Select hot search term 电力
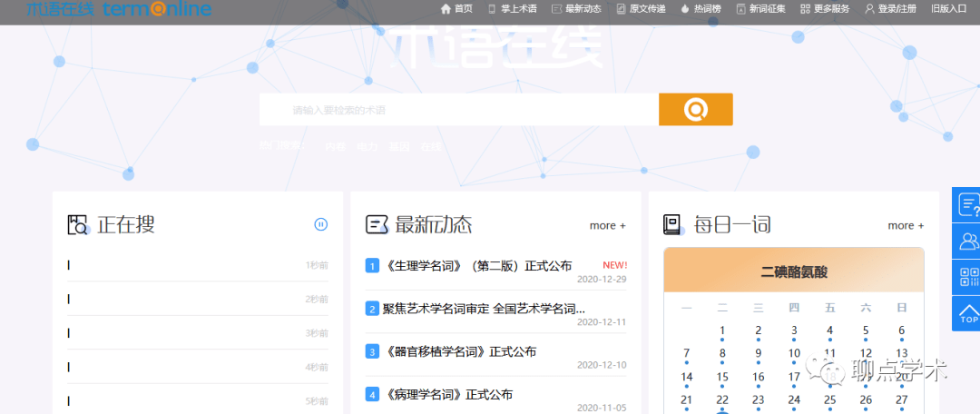This screenshot has width=980, height=414. [367, 147]
